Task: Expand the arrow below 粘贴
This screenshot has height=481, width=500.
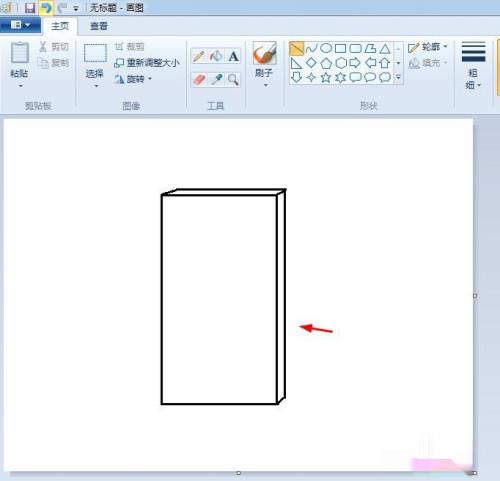Action: (x=20, y=86)
